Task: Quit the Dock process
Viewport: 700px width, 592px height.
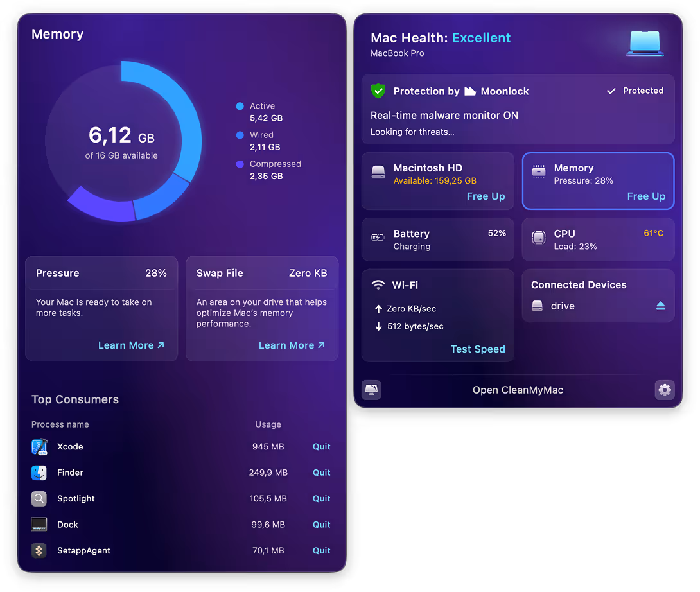Action: [322, 524]
